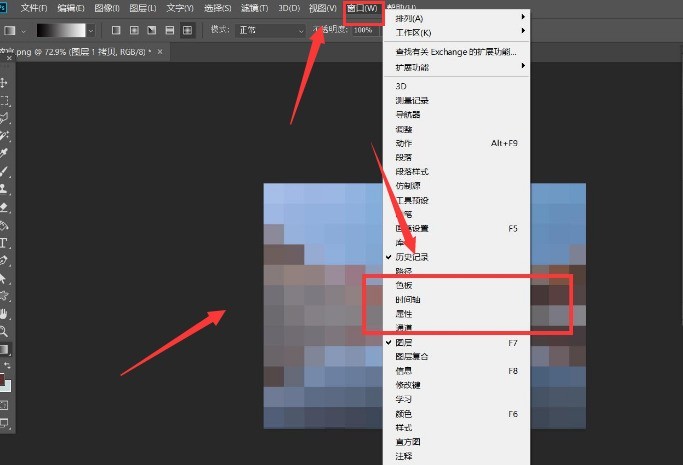Choose 直方图 in the menu
683x465 pixels.
(456, 442)
